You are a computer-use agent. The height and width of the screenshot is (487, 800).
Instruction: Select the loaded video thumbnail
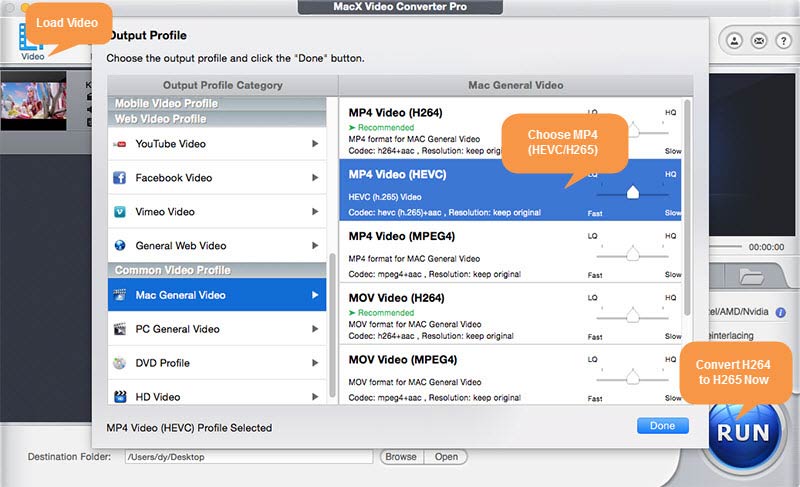34,101
